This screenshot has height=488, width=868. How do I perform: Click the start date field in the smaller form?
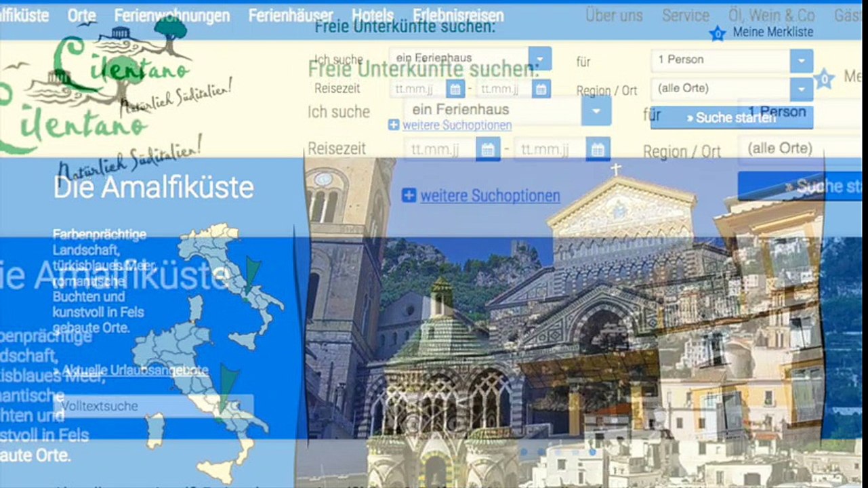417,89
